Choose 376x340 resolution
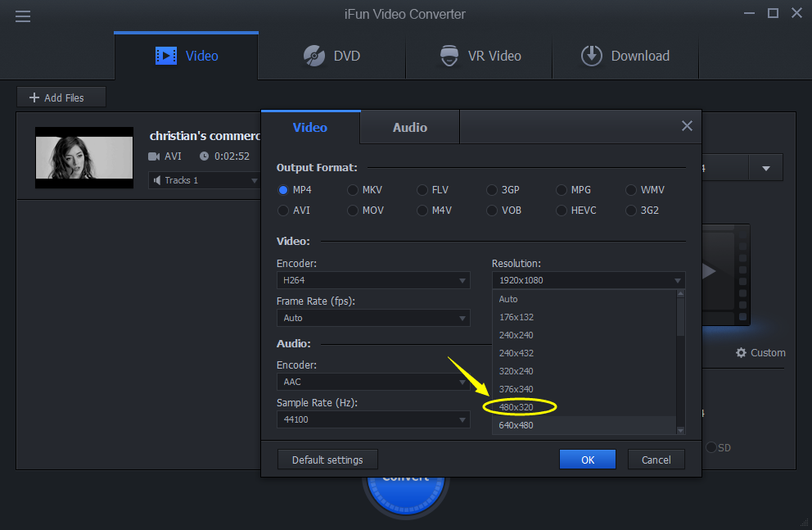812x530 pixels. coord(584,390)
